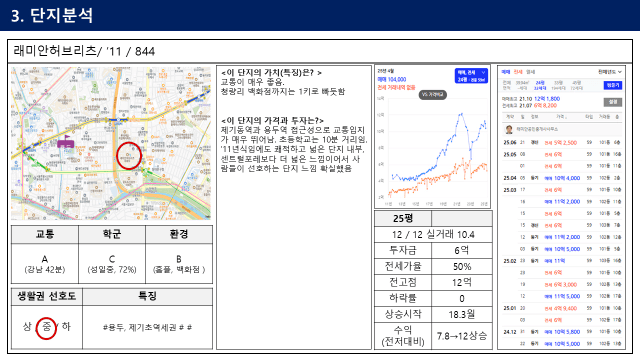Click the 생활권 선호도 header cell
The width and height of the screenshot is (640, 360).
[x=47, y=296]
